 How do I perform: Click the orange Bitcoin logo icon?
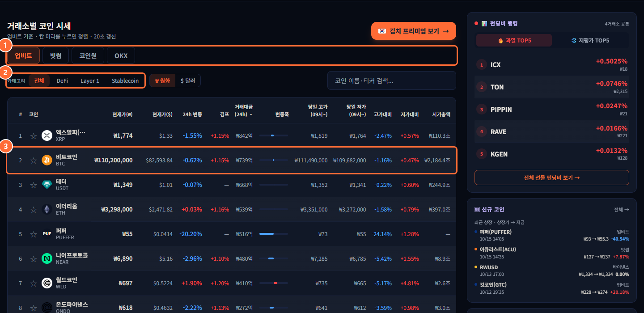point(47,160)
